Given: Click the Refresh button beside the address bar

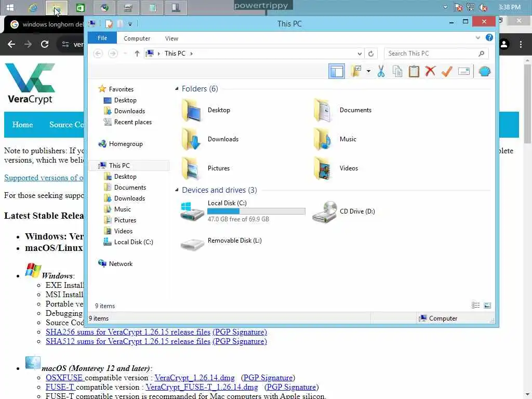Looking at the screenshot, I should (x=371, y=54).
